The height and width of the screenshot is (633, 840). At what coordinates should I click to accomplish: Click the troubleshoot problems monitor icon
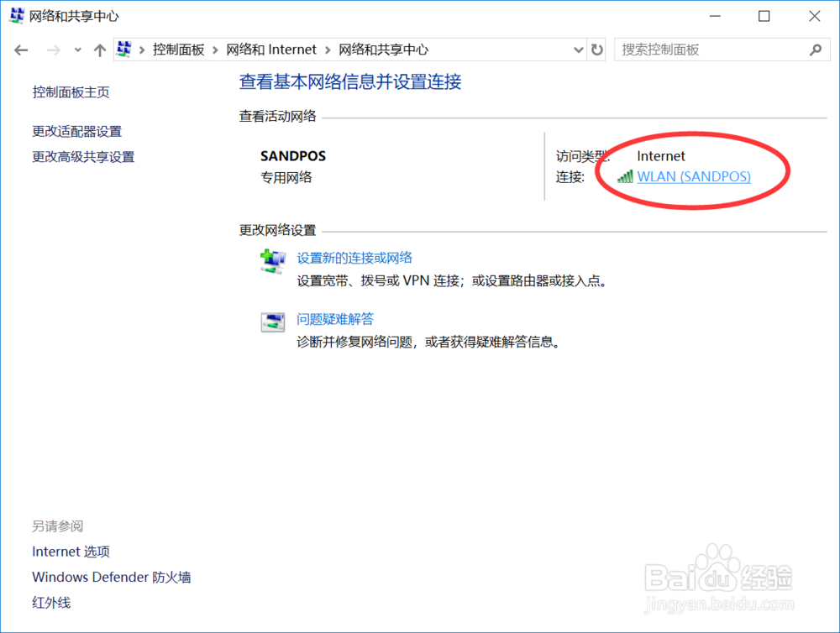[x=273, y=322]
